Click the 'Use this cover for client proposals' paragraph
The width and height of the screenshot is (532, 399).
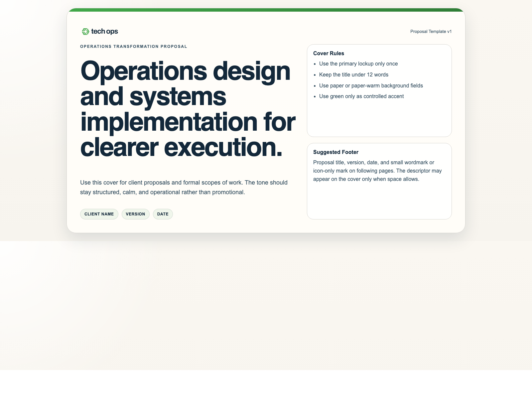coord(184,187)
